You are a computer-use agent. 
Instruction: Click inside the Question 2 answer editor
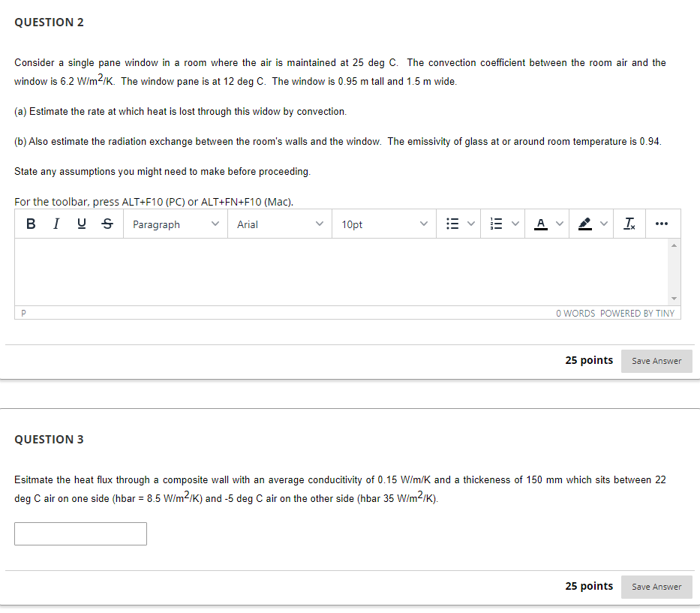tap(341, 272)
